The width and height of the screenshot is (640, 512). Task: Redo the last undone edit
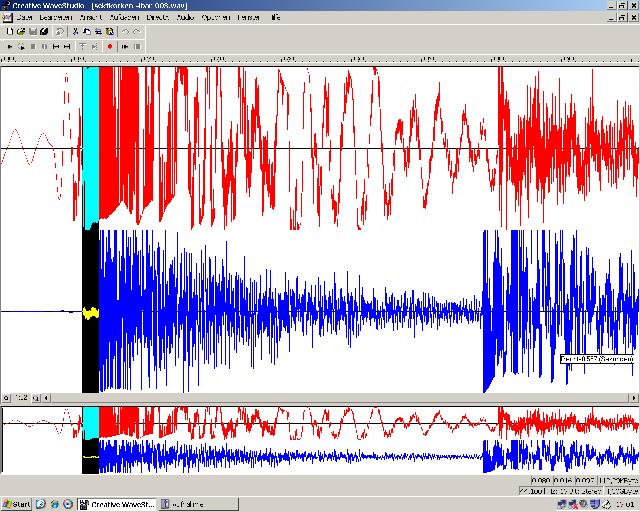(137, 31)
